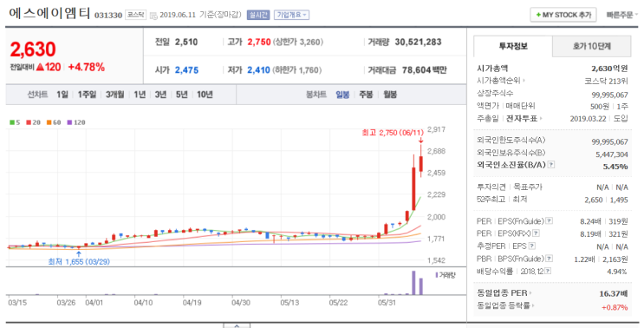Click the tall volume bar in the volume chart

pyautogui.click(x=413, y=283)
